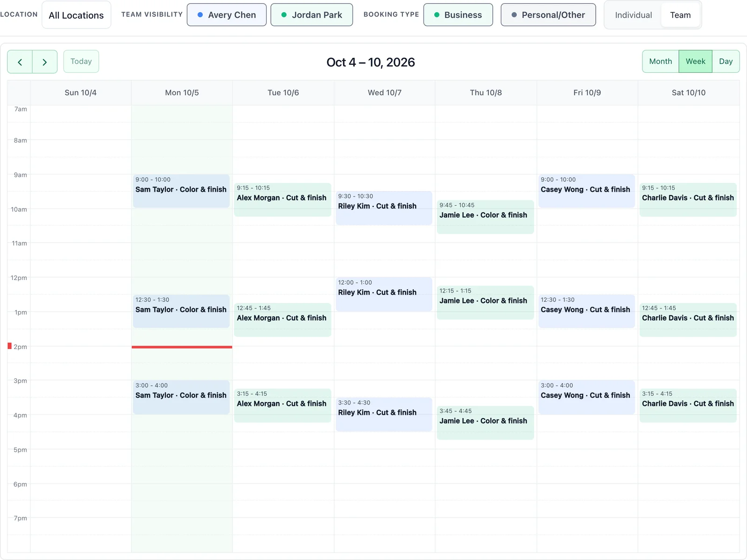747x560 pixels.
Task: Open Charlie Davis 9:15 - 10:15 appointment
Action: click(688, 200)
